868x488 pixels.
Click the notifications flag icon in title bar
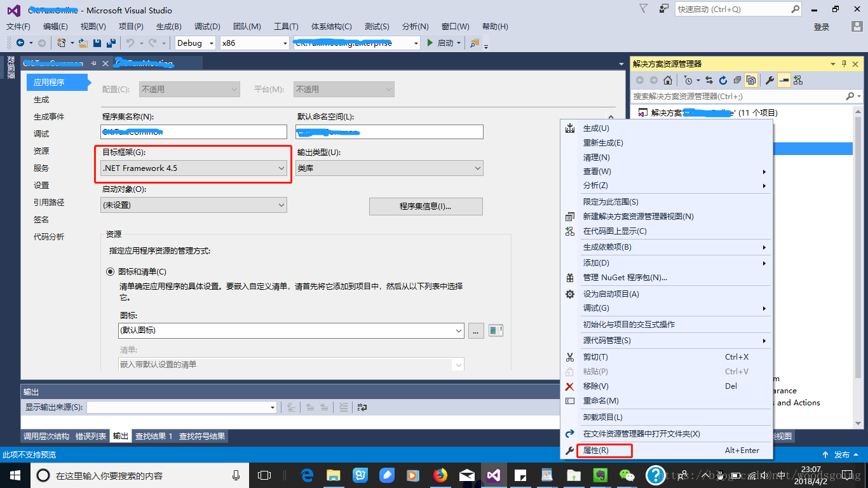(644, 9)
